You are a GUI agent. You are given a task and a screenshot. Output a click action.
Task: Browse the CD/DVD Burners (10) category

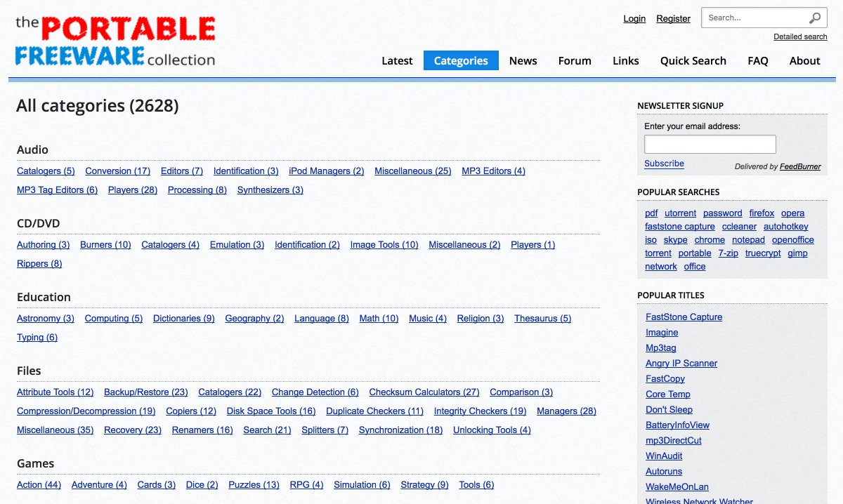click(105, 245)
